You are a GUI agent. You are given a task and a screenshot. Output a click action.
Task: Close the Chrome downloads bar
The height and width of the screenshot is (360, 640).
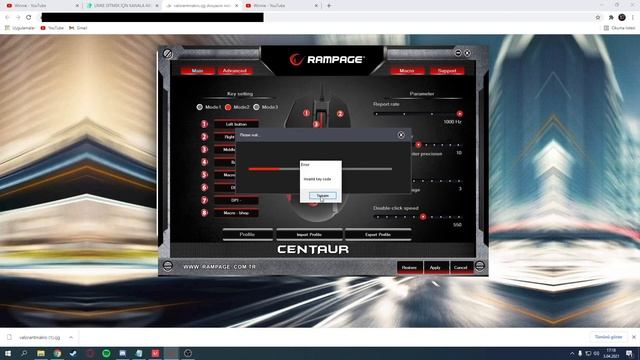pos(633,337)
